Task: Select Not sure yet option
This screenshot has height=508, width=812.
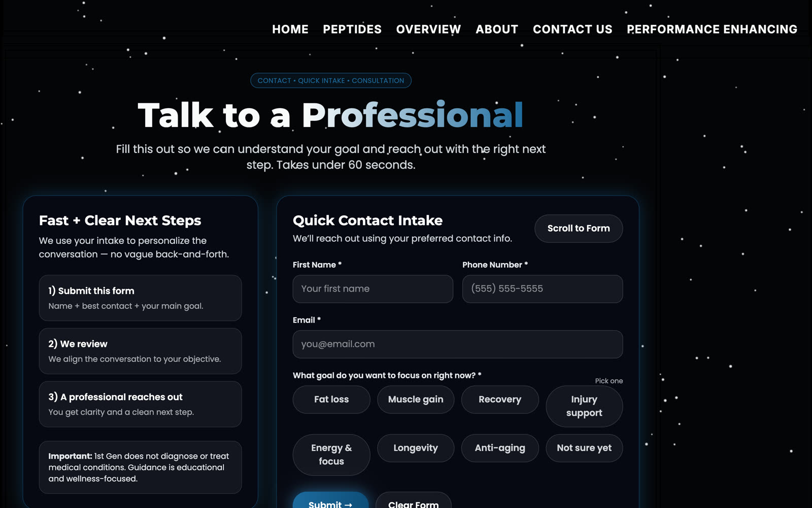Action: pos(584,448)
